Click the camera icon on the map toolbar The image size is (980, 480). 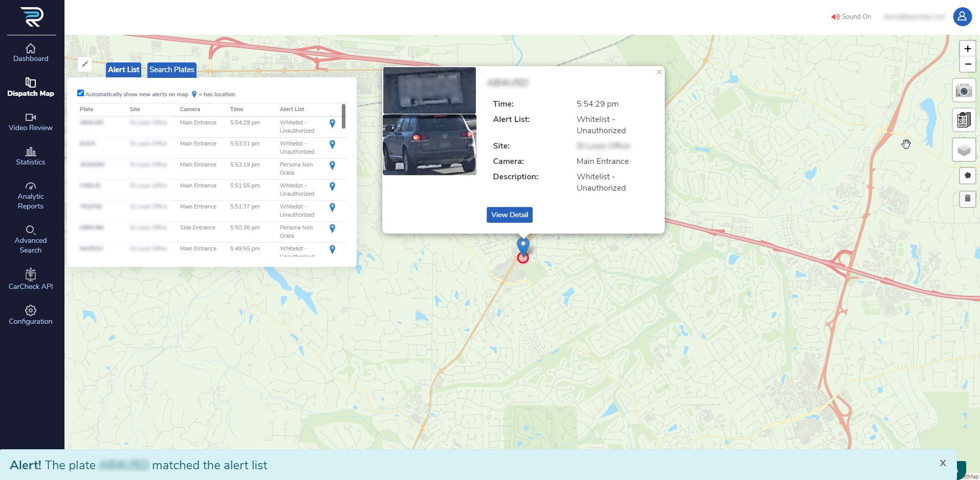(964, 91)
